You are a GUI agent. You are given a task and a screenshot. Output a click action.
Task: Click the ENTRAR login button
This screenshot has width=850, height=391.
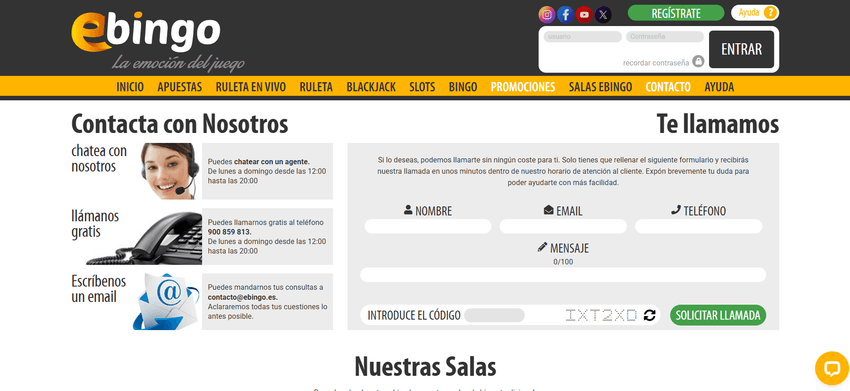tap(741, 49)
